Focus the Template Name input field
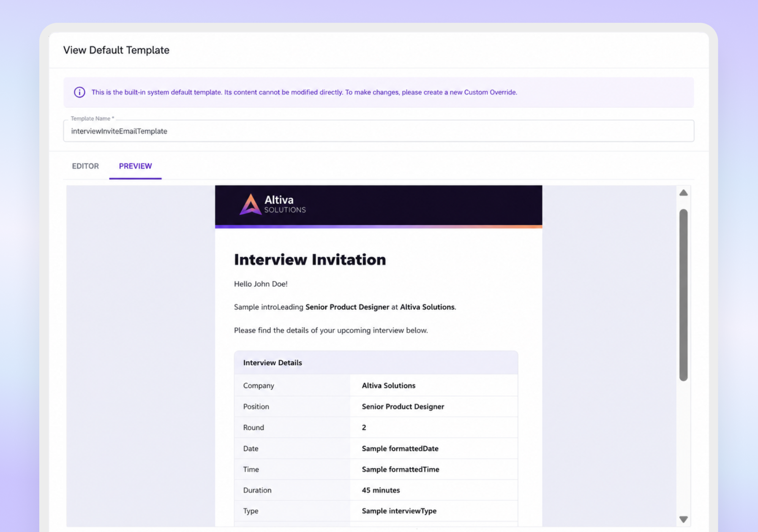The width and height of the screenshot is (758, 532). [379, 131]
